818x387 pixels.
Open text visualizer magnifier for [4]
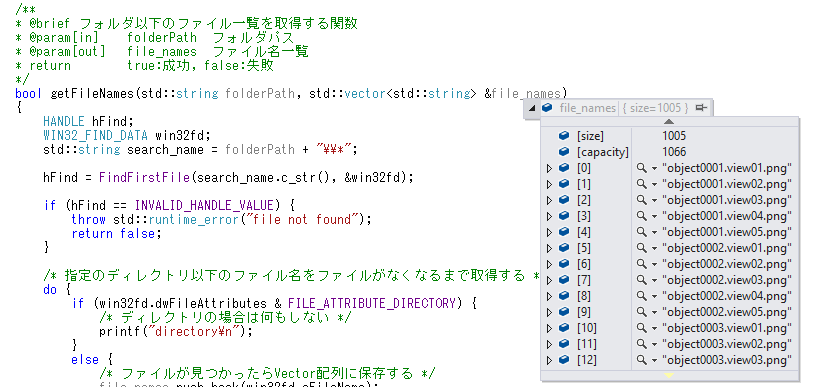click(x=642, y=232)
